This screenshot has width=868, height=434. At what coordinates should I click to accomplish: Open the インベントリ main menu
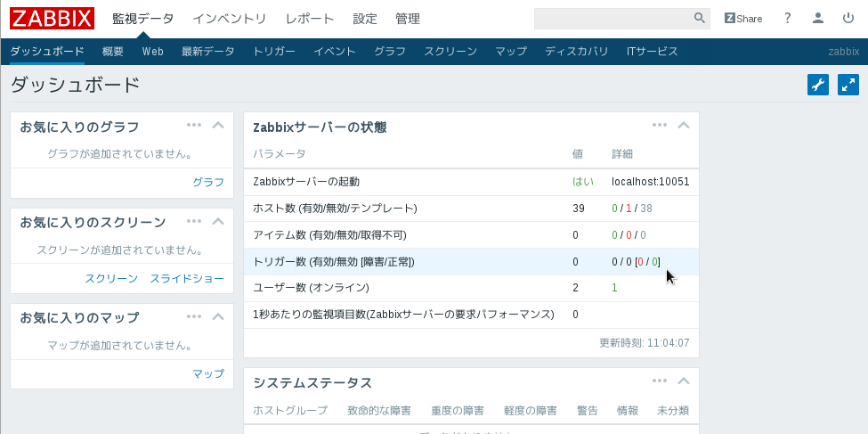[230, 19]
